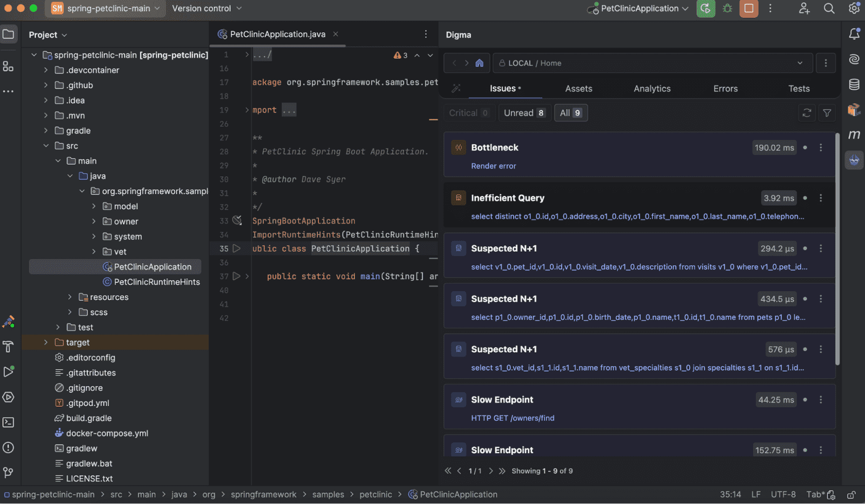Switch to the Analytics tab
The height and width of the screenshot is (504, 865).
point(652,89)
